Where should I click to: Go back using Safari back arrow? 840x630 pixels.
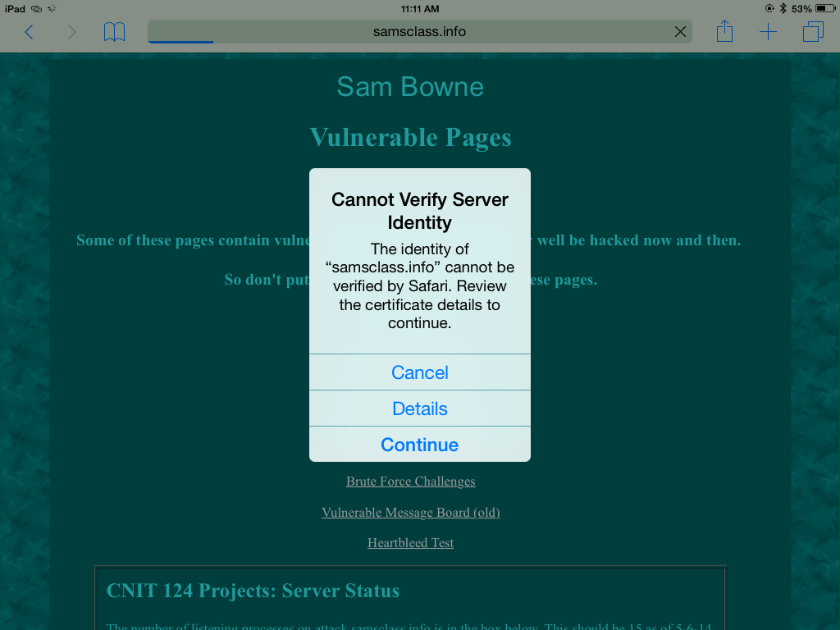coord(29,32)
